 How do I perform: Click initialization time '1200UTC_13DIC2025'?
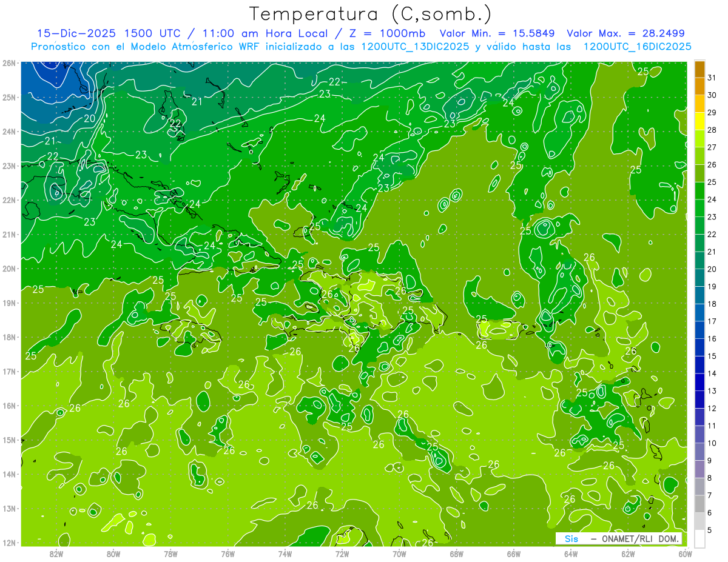coord(415,47)
